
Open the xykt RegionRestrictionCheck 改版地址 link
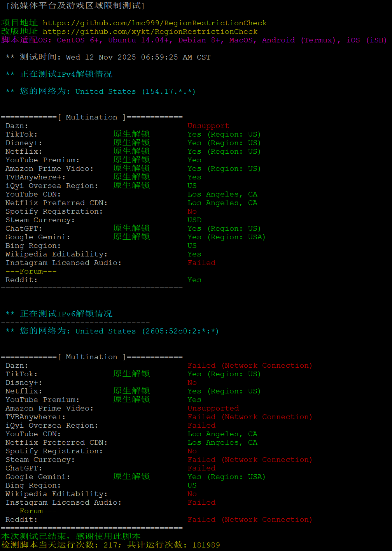tap(150, 31)
